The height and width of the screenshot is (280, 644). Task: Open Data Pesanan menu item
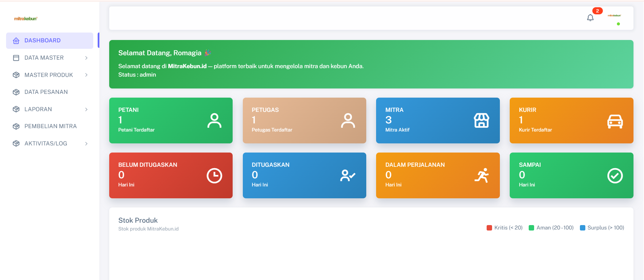(50, 92)
